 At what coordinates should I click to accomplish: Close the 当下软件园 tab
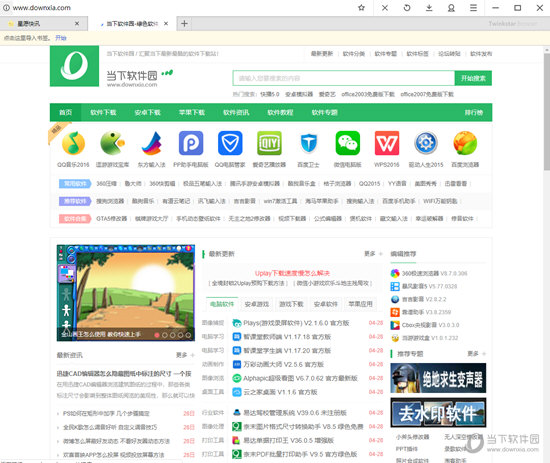[166, 24]
